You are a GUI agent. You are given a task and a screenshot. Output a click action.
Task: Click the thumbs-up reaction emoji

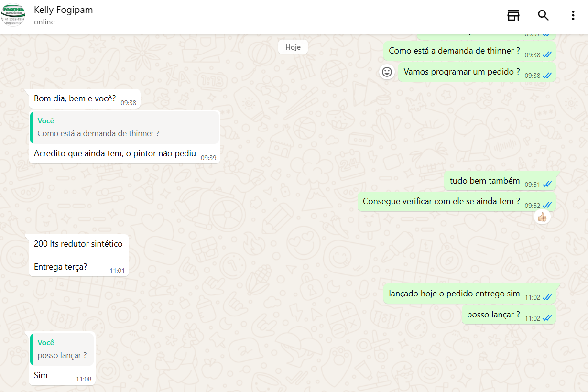(542, 218)
